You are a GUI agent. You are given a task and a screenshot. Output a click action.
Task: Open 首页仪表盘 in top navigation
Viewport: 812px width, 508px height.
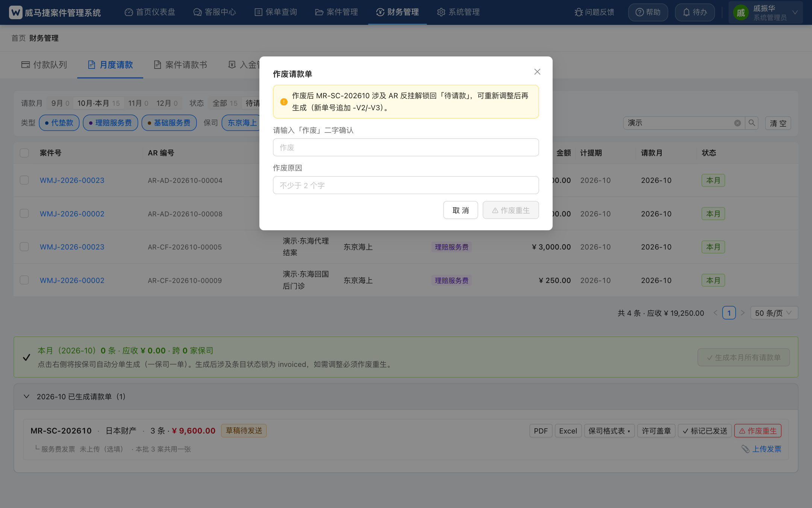pyautogui.click(x=150, y=12)
